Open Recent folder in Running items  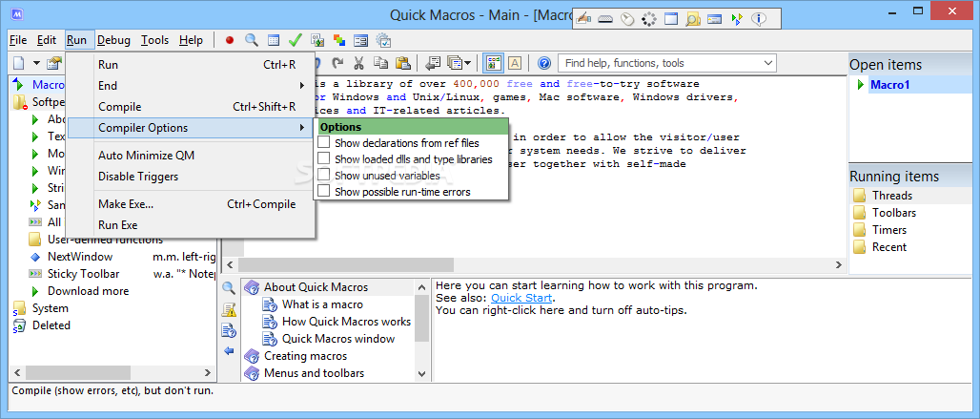tap(889, 247)
